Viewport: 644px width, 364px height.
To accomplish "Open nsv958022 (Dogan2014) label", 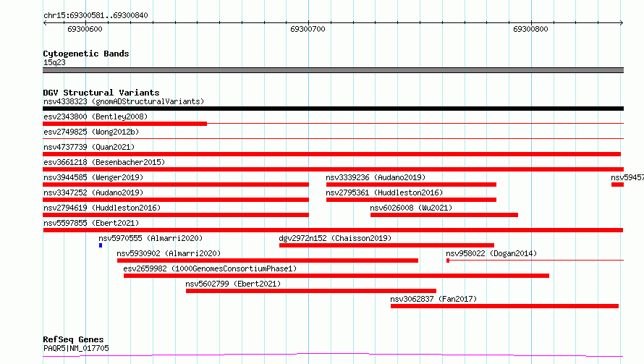I will point(491,253).
